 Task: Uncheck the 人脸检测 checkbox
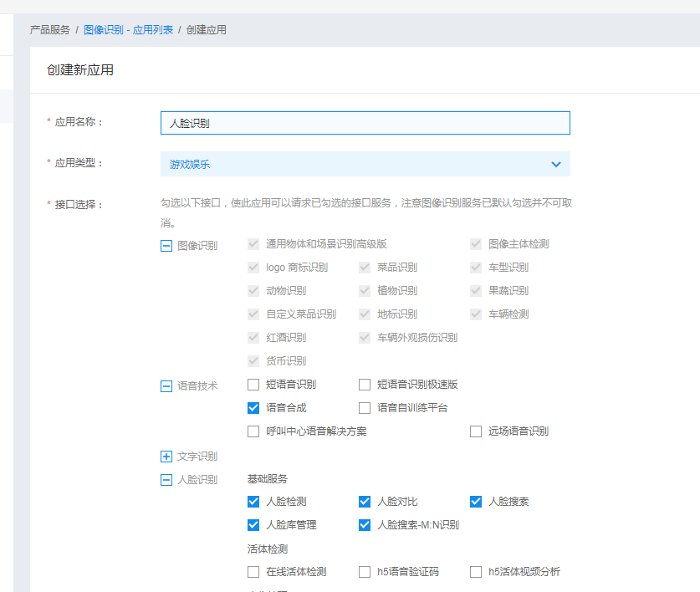253,502
